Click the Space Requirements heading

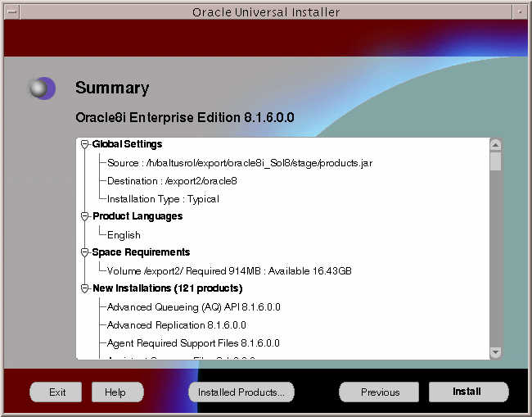point(141,252)
